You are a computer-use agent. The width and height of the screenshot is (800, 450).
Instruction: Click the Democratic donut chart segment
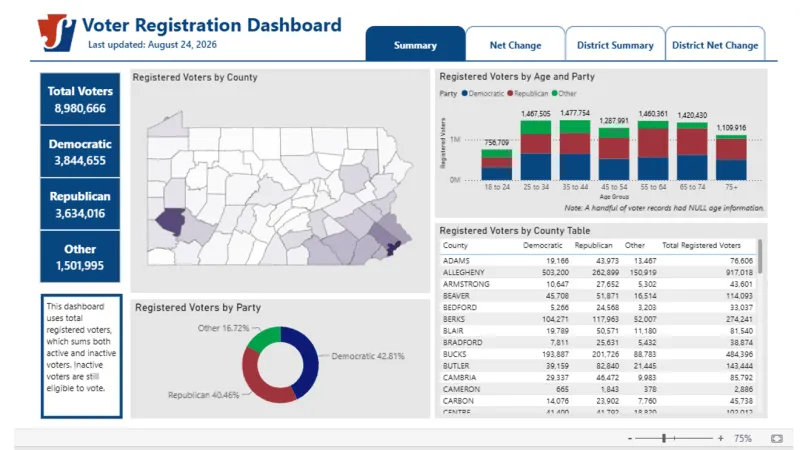click(x=310, y=359)
